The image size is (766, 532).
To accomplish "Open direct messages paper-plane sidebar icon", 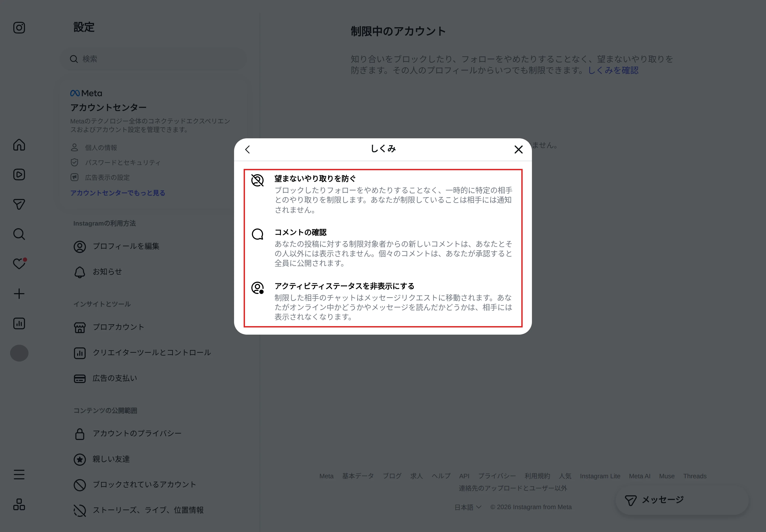I will 19,204.
